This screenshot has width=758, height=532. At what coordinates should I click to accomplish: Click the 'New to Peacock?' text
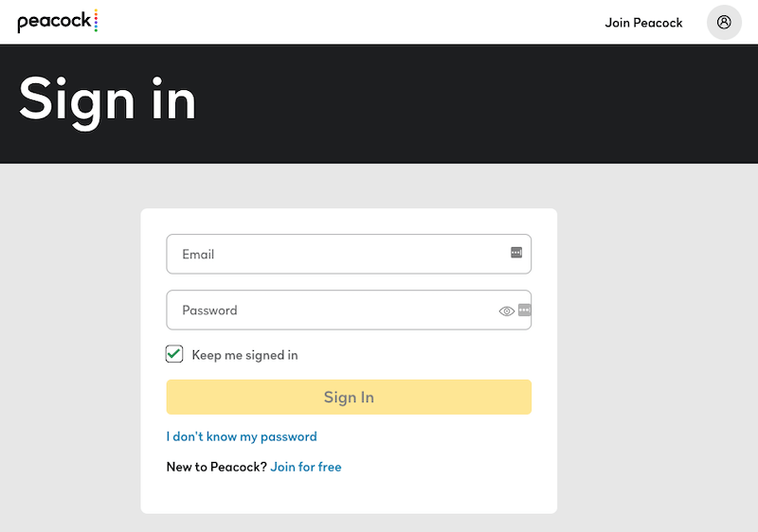pos(216,467)
